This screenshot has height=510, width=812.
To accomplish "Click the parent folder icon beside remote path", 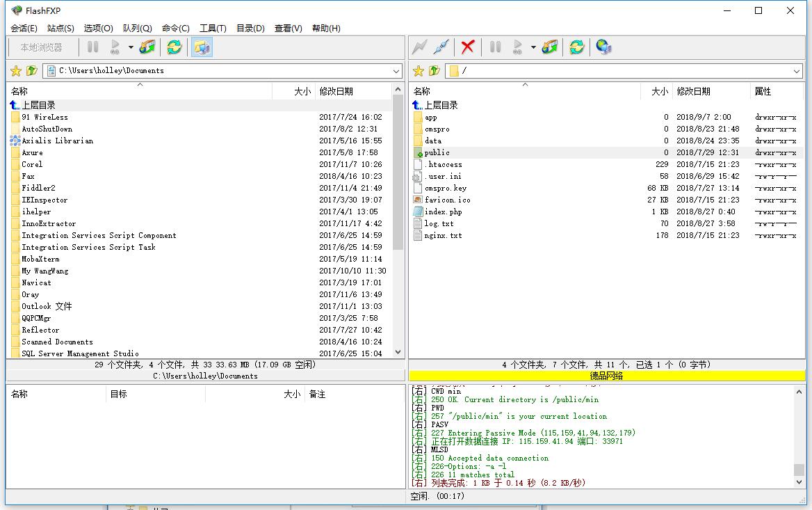I will click(435, 71).
